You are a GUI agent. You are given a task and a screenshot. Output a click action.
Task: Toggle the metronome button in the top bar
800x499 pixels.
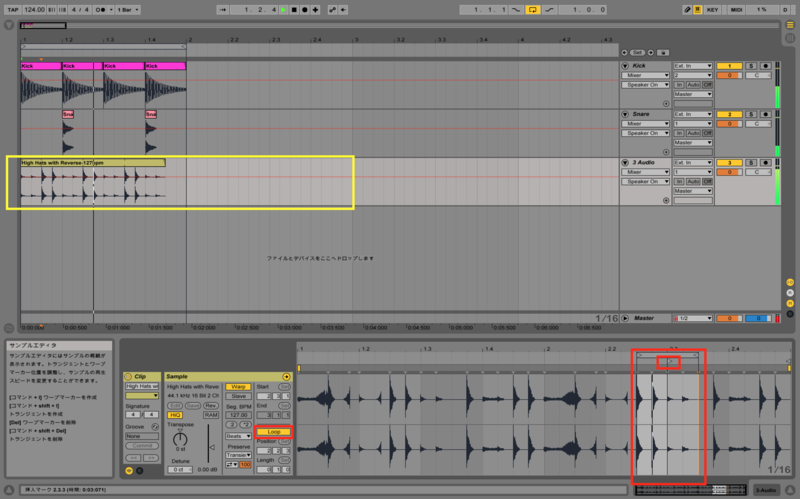(x=101, y=10)
